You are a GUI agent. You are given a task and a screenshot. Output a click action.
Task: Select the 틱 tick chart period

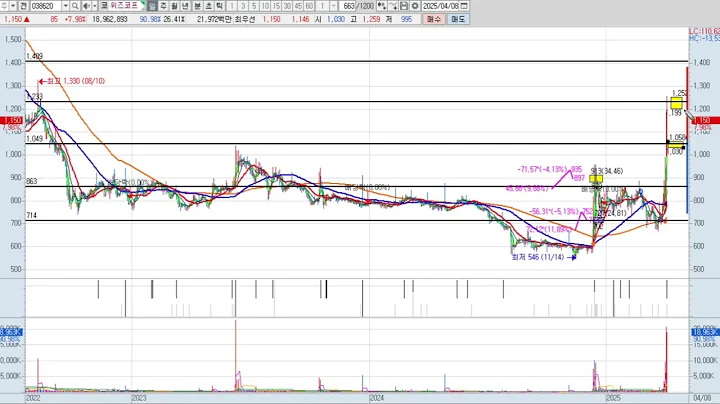tap(219, 6)
